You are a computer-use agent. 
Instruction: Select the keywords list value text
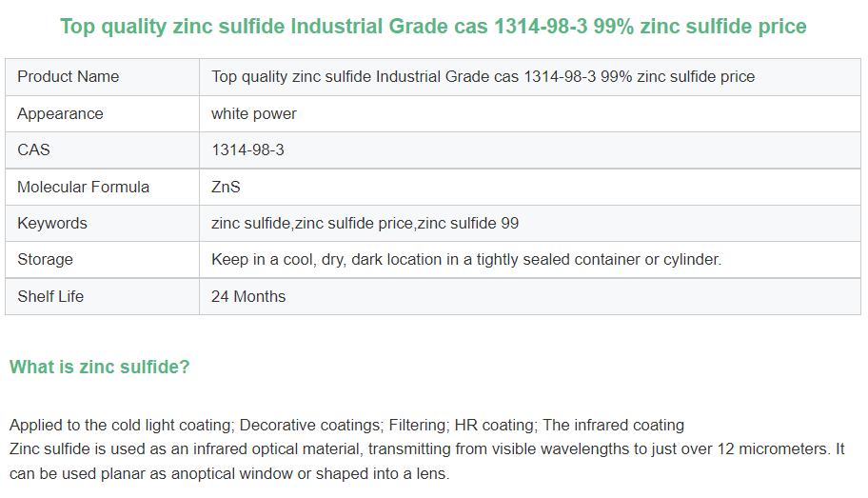pyautogui.click(x=365, y=223)
